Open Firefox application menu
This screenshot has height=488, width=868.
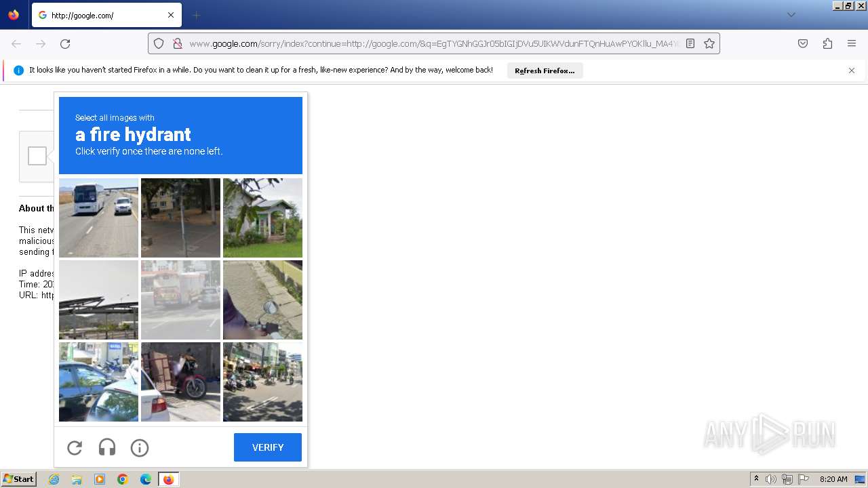(852, 43)
